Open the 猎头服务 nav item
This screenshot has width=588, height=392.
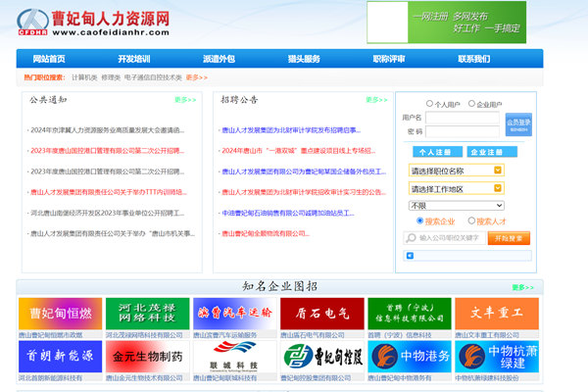(304, 59)
